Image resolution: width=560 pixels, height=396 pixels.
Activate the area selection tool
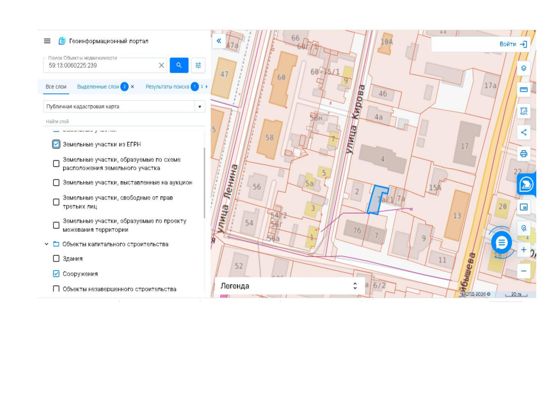pos(524,111)
